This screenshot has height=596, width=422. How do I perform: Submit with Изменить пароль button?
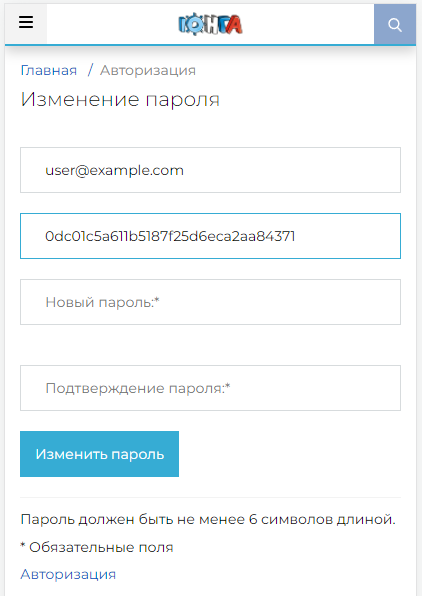tap(99, 454)
